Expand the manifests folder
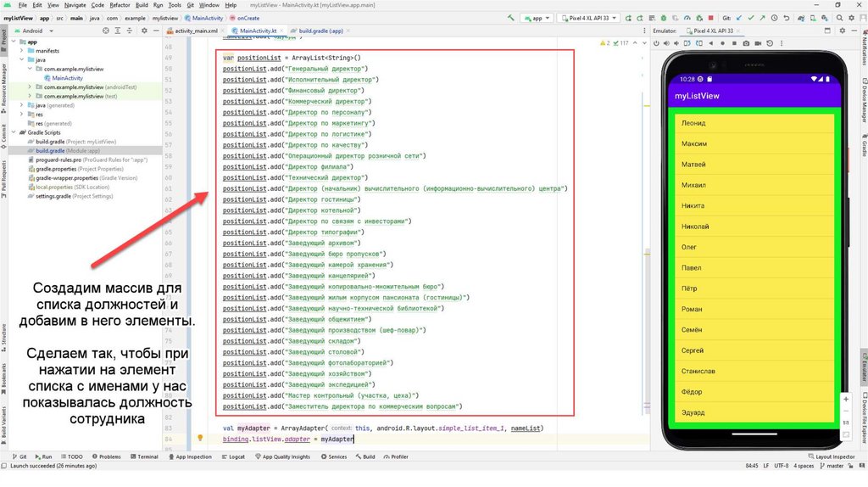Viewport: 868px width, 487px height. point(20,51)
